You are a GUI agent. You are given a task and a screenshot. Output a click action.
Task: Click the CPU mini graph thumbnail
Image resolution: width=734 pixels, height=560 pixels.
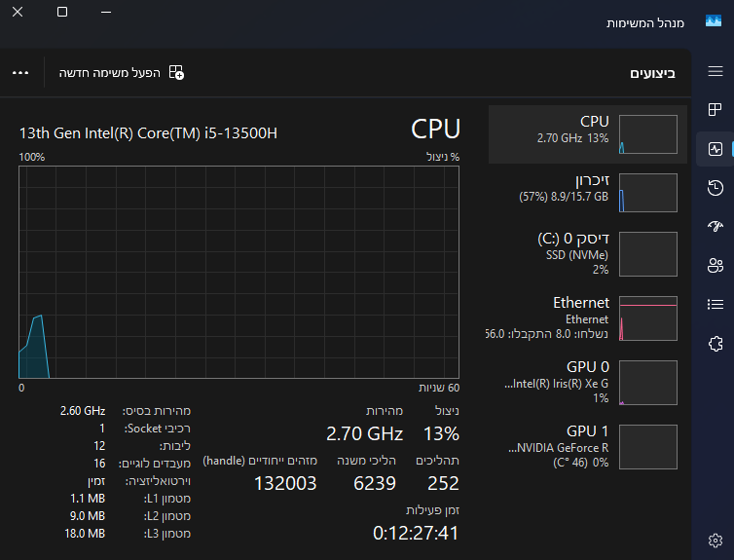tap(648, 134)
